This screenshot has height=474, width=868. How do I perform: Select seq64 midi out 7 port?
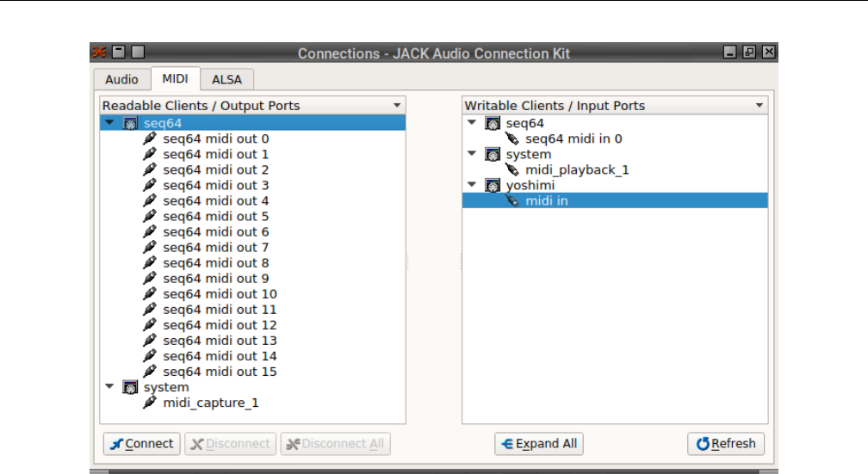215,248
